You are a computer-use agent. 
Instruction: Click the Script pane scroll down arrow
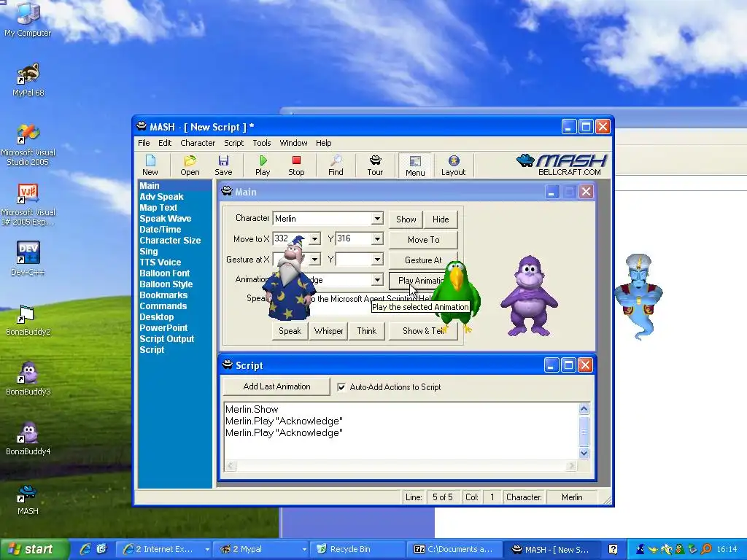point(584,453)
